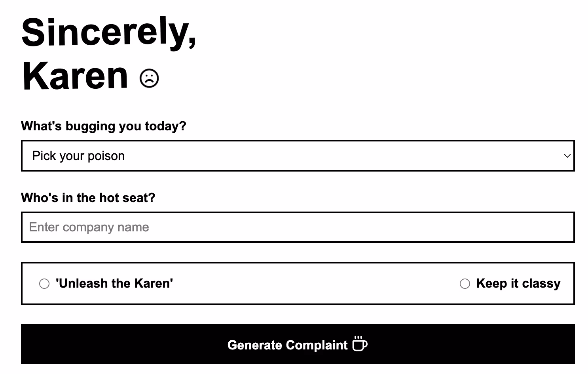Click the dropdown chevron on Pick your poison
588x374 pixels.
[x=567, y=156]
